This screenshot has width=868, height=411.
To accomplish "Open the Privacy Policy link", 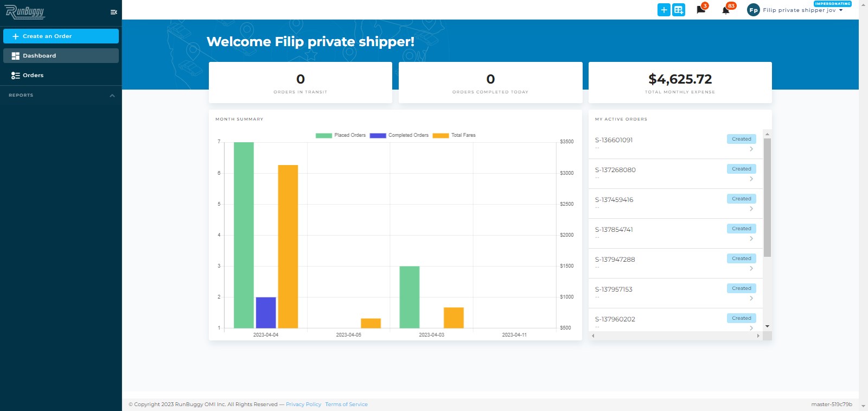I will click(303, 404).
